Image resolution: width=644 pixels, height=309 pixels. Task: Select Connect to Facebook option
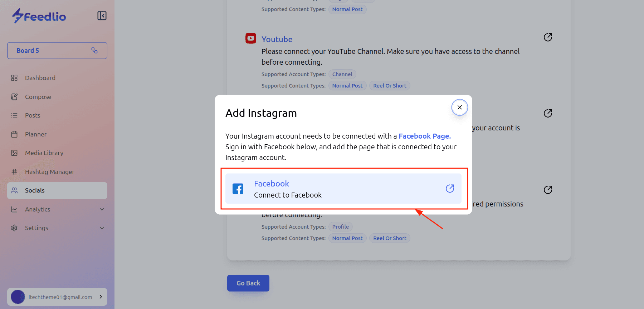(288, 195)
